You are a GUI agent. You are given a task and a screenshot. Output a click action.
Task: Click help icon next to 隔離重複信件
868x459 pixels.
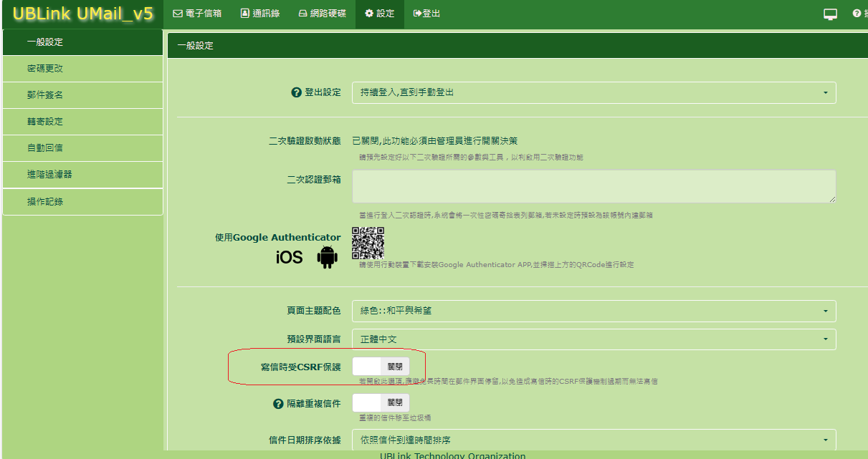279,404
